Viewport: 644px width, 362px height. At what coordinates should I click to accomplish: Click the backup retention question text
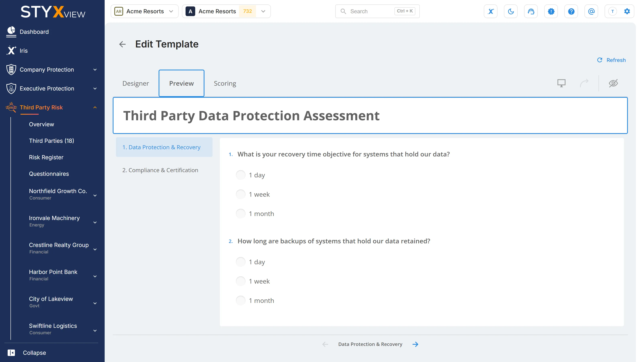tap(334, 241)
